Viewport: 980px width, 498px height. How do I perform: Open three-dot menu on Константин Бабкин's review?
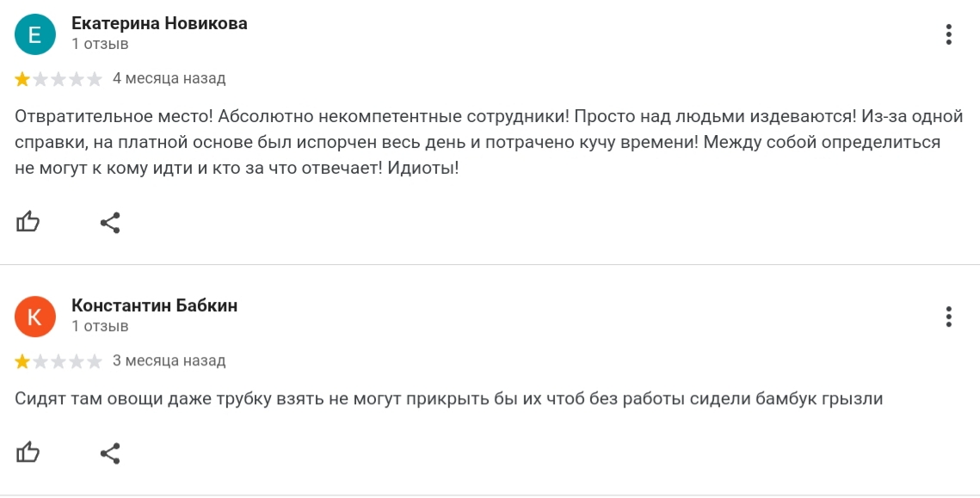pos(948,317)
